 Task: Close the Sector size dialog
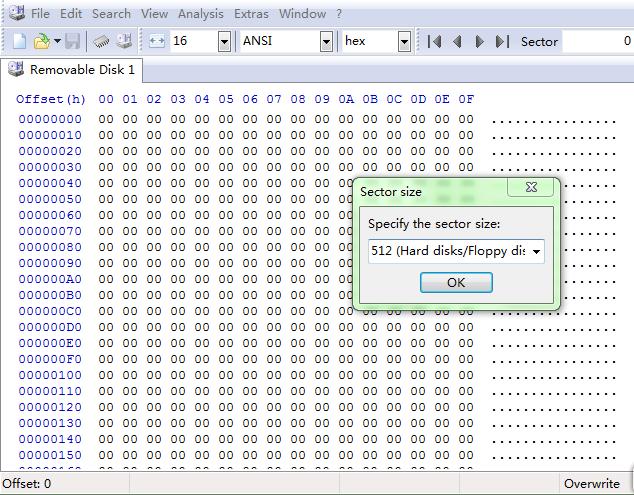[531, 187]
